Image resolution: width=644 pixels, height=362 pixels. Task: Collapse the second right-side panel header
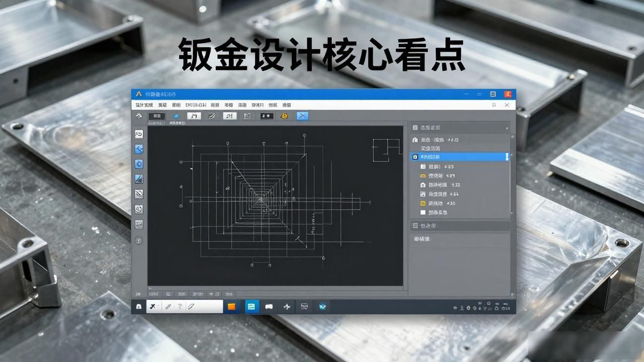(460, 226)
